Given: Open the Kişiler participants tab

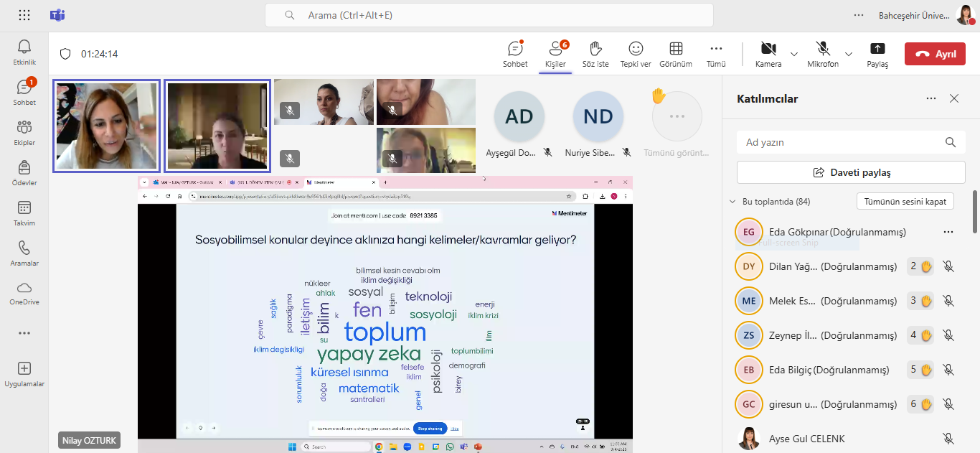Looking at the screenshot, I should pos(555,49).
